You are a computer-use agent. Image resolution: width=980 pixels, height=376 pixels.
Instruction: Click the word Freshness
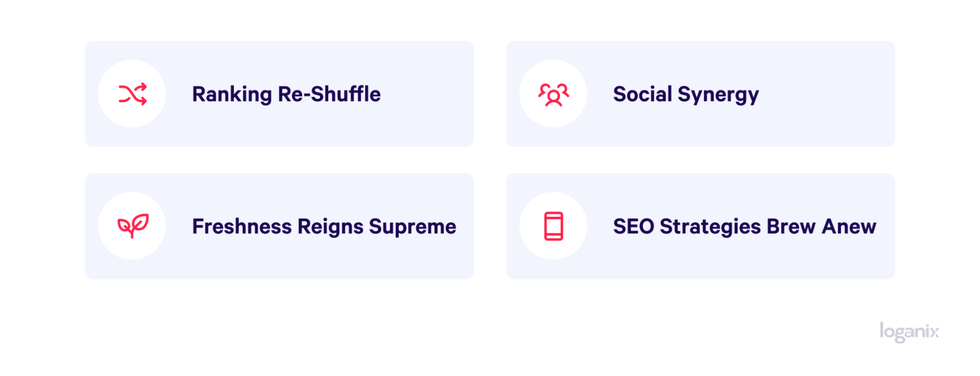tap(242, 226)
